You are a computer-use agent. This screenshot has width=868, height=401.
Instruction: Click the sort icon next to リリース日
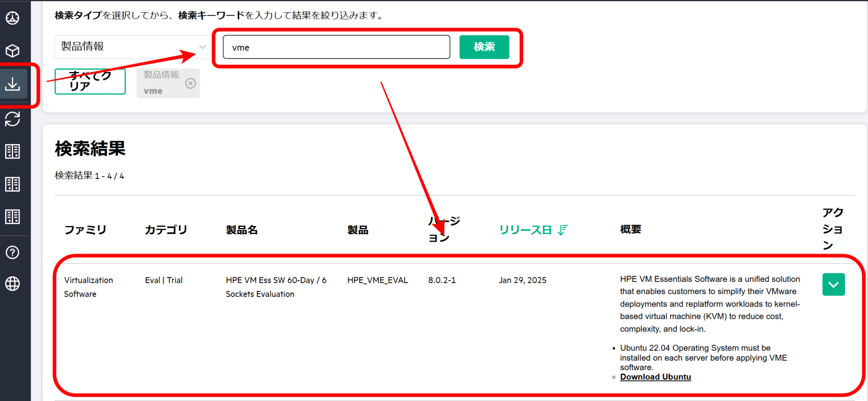tap(562, 230)
